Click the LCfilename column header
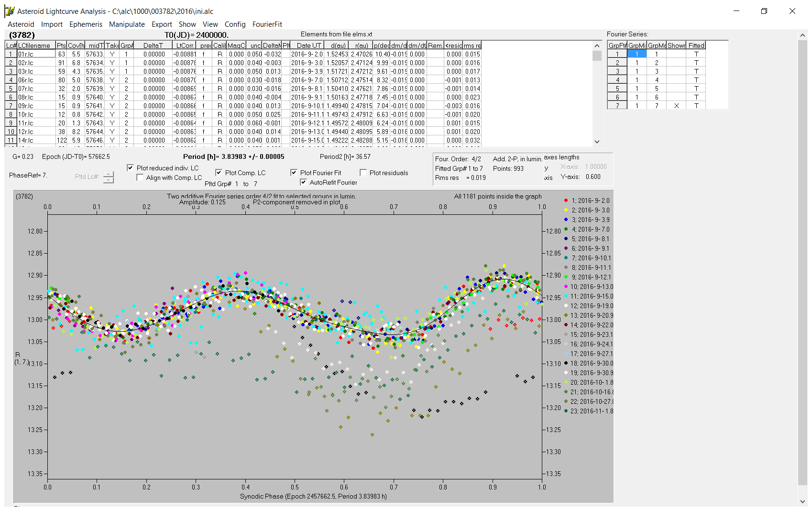Image resolution: width=812 pixels, height=511 pixels. (36, 45)
